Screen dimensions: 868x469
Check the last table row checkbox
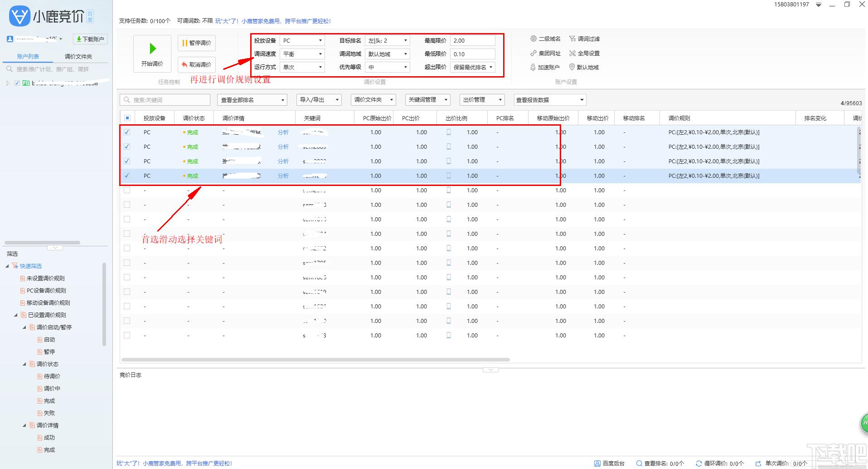coord(127,335)
